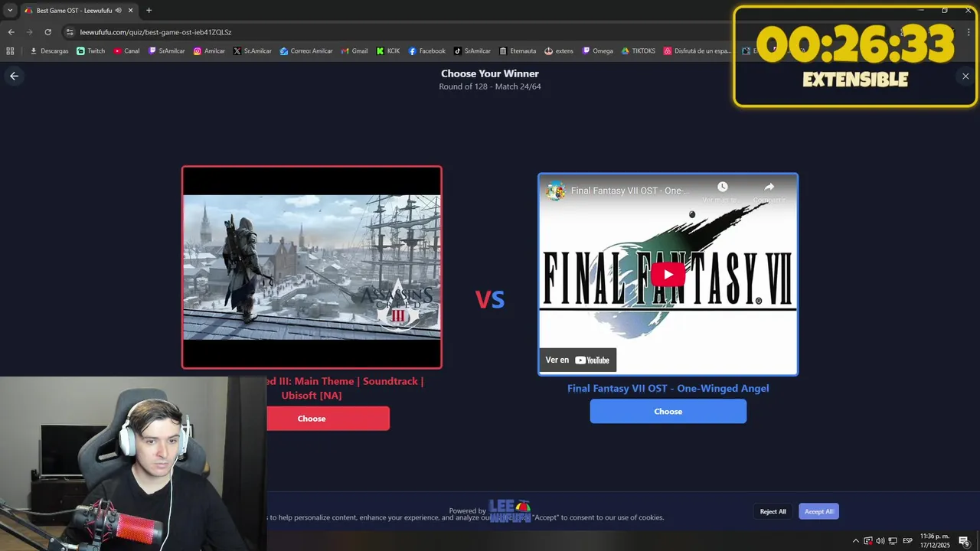Image resolution: width=980 pixels, height=551 pixels.
Task: Open the apps grid icon in bookmarks bar
Action: coord(10,51)
